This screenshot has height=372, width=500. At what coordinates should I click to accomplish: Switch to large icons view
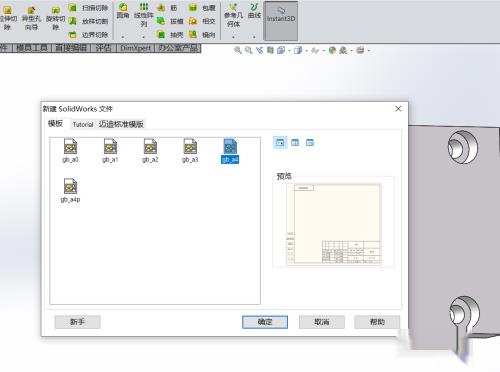coord(280,143)
